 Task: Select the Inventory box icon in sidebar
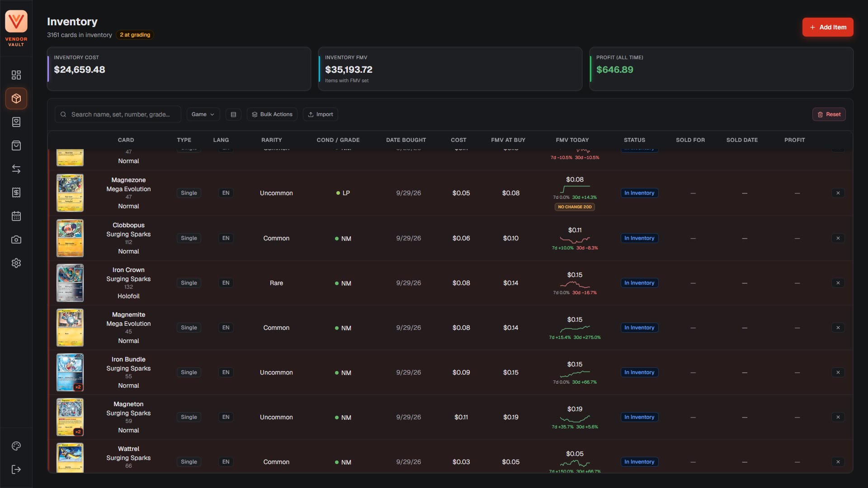[16, 99]
